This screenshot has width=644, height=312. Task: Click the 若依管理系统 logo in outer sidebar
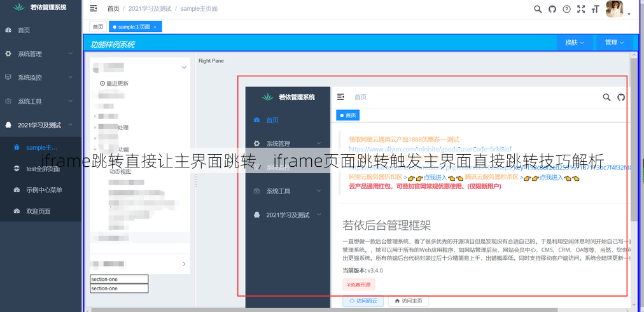tap(19, 7)
